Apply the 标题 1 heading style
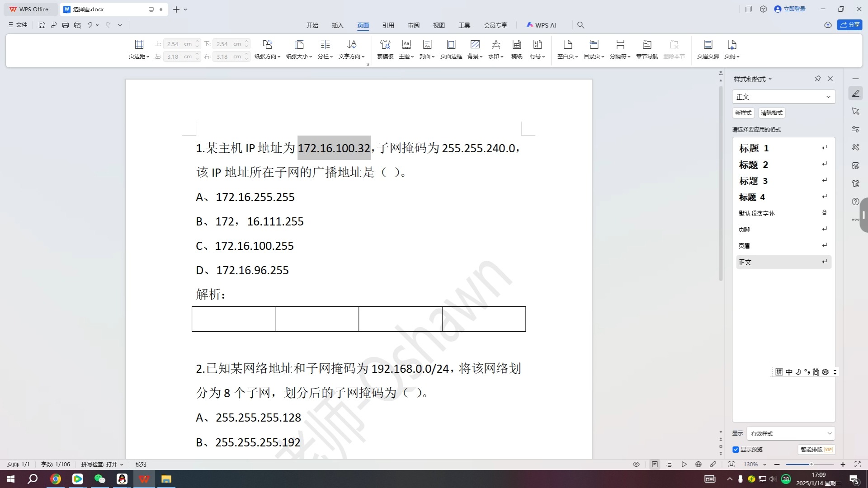Image resolution: width=868 pixels, height=488 pixels. point(754,148)
